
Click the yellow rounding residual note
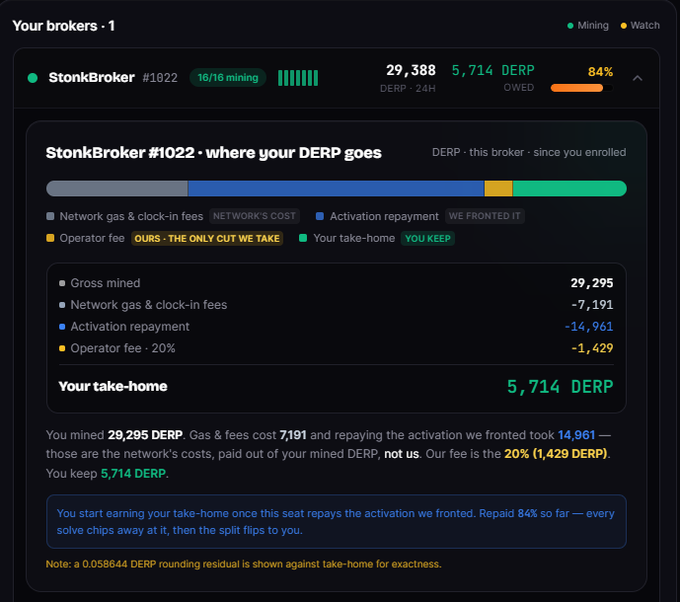coord(243,564)
